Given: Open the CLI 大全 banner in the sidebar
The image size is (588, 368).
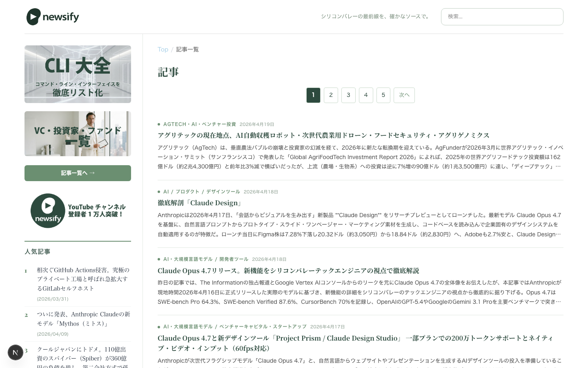Looking at the screenshot, I should tap(78, 74).
